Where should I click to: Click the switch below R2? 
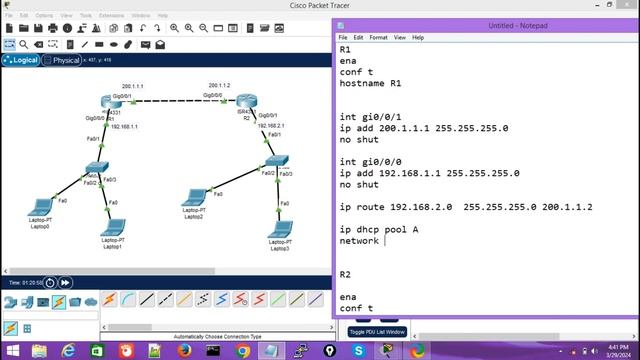pyautogui.click(x=277, y=160)
